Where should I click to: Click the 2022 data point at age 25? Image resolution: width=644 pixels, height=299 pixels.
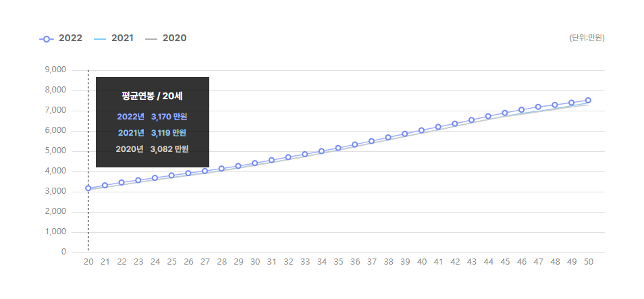pyautogui.click(x=171, y=175)
